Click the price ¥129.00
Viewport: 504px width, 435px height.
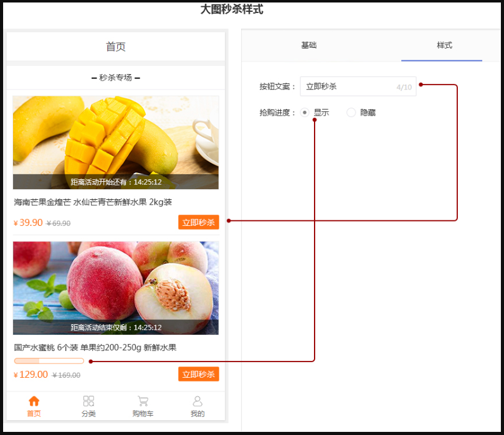click(x=31, y=375)
